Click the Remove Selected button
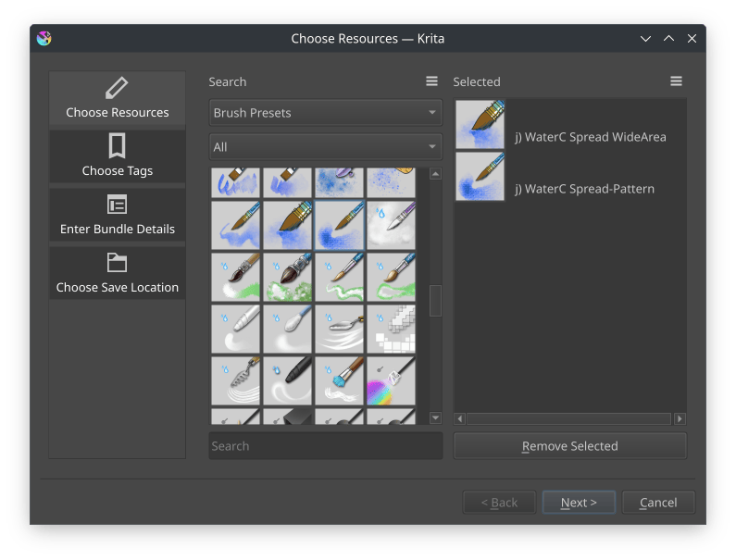 click(x=570, y=446)
